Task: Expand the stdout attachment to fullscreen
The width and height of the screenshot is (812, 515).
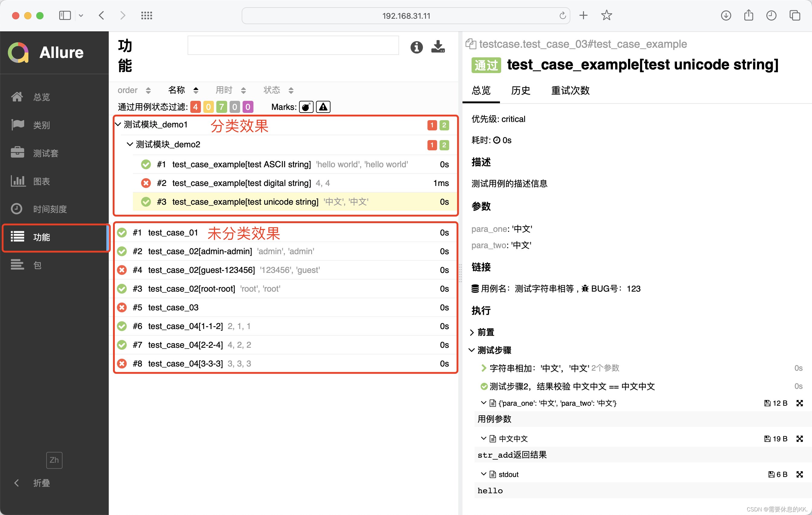Action: point(799,474)
